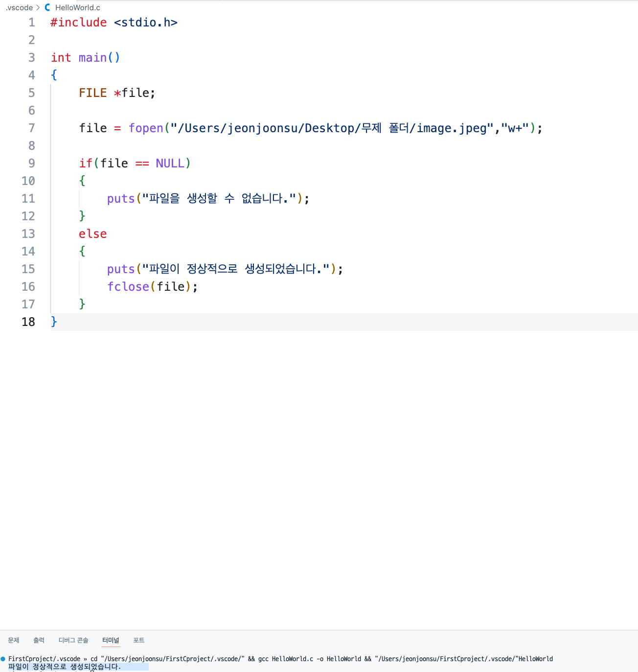Click 'fclose' on line 16
This screenshot has height=672, width=638.
point(128,287)
